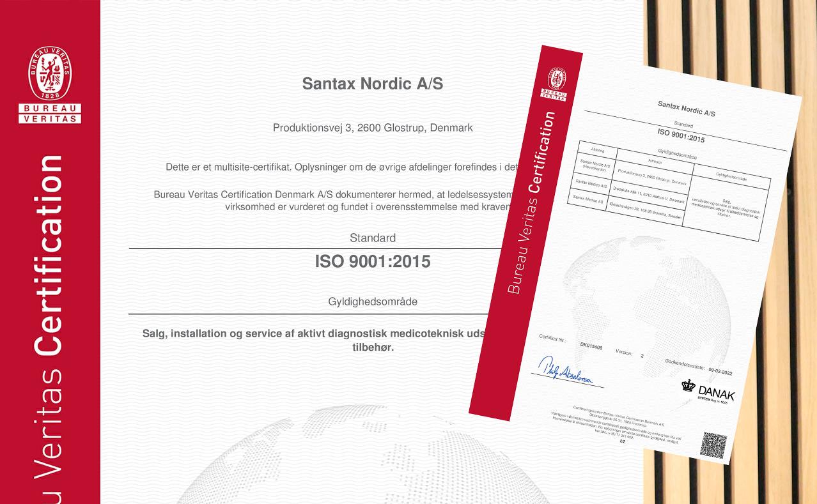Viewport: 817px width, 504px height.
Task: Click the 'ISO 9001:2015' title on tilted certificate
Action: [x=681, y=135]
